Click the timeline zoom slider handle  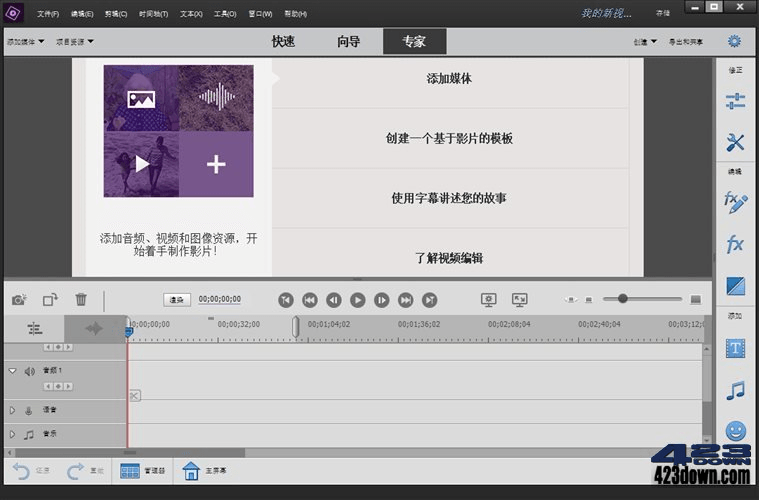(x=622, y=299)
